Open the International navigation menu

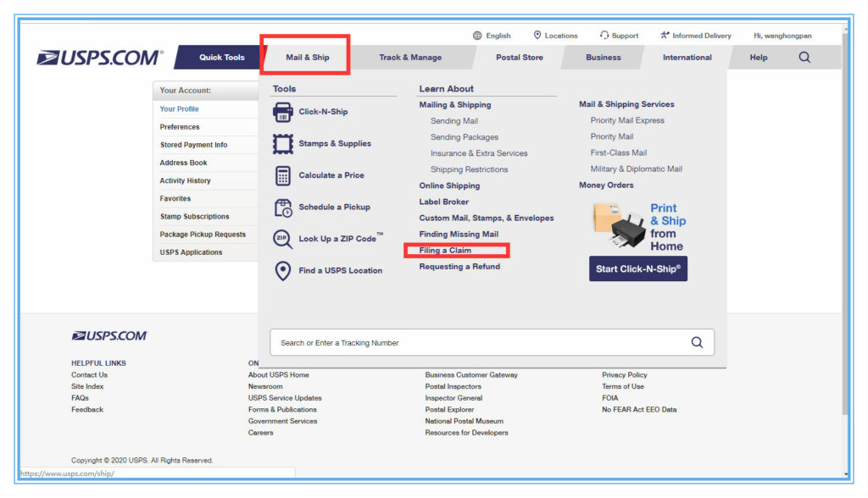point(687,57)
